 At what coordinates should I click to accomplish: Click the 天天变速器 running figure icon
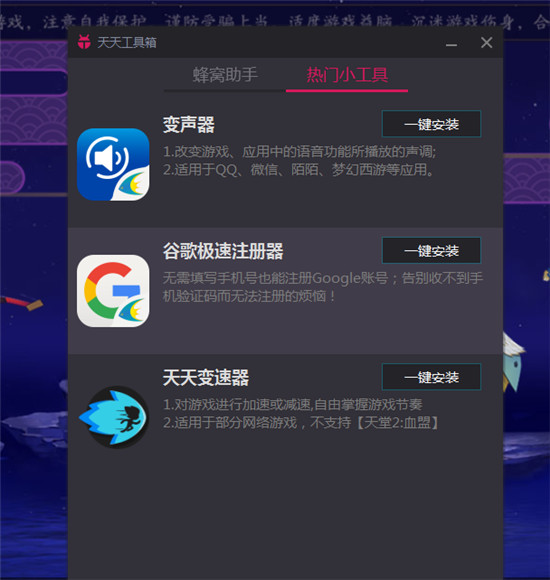click(113, 417)
